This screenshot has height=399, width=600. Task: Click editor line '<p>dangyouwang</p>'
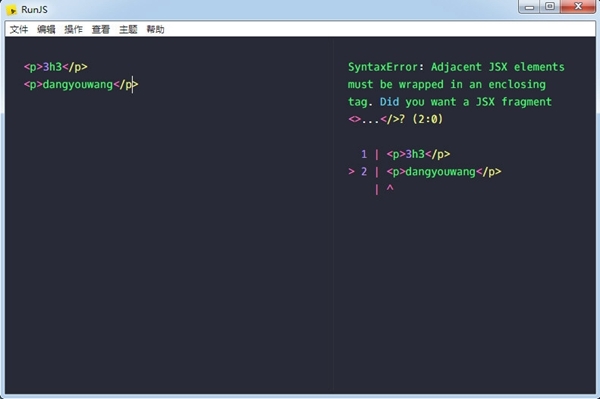pos(81,85)
